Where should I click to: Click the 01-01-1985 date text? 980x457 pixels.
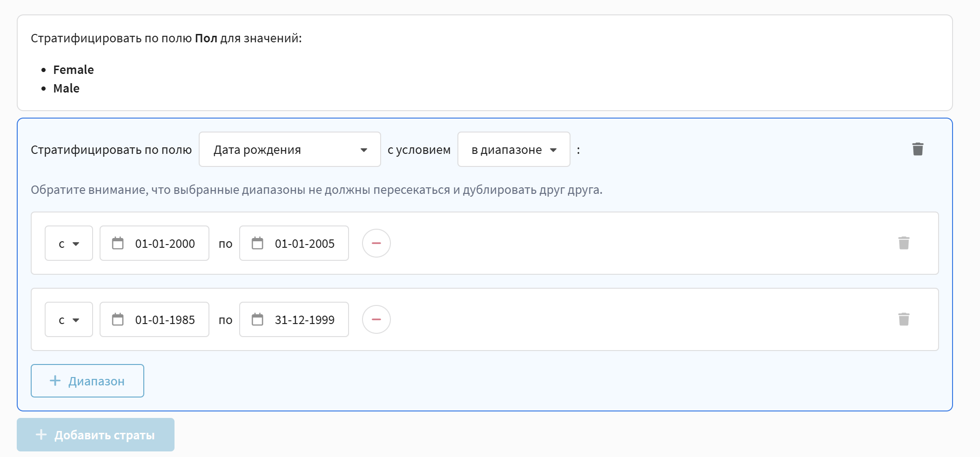(165, 320)
